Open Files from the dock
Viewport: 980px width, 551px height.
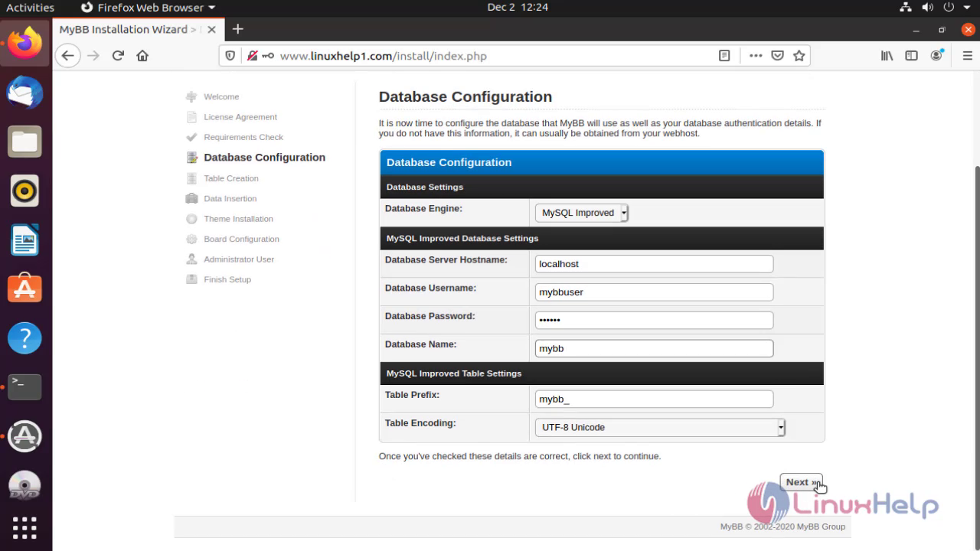(25, 142)
